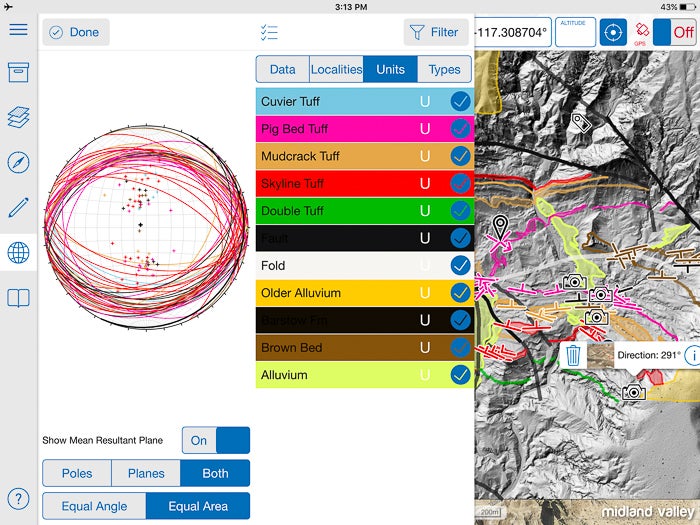Toggle the Show Mean Resultant Plane switch
This screenshot has height=525, width=700.
coord(215,440)
